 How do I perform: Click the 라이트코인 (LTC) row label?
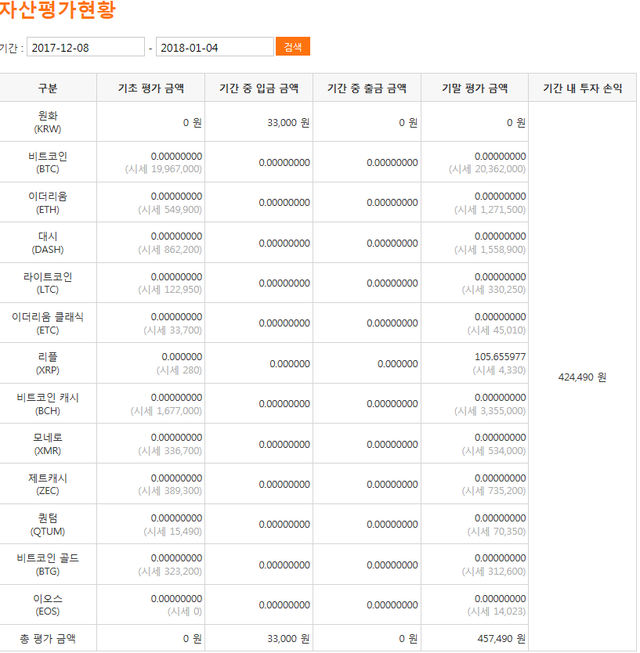pos(47,283)
